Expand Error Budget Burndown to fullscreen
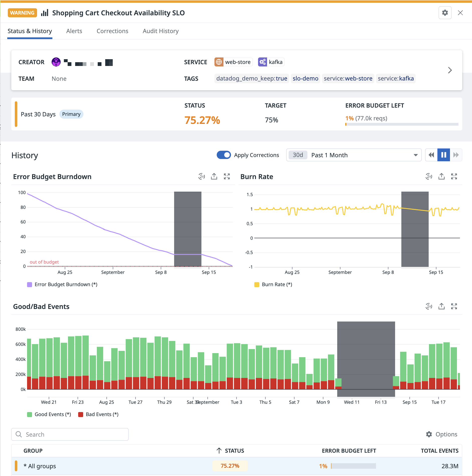Image resolution: width=472 pixels, height=476 pixels. [x=227, y=177]
